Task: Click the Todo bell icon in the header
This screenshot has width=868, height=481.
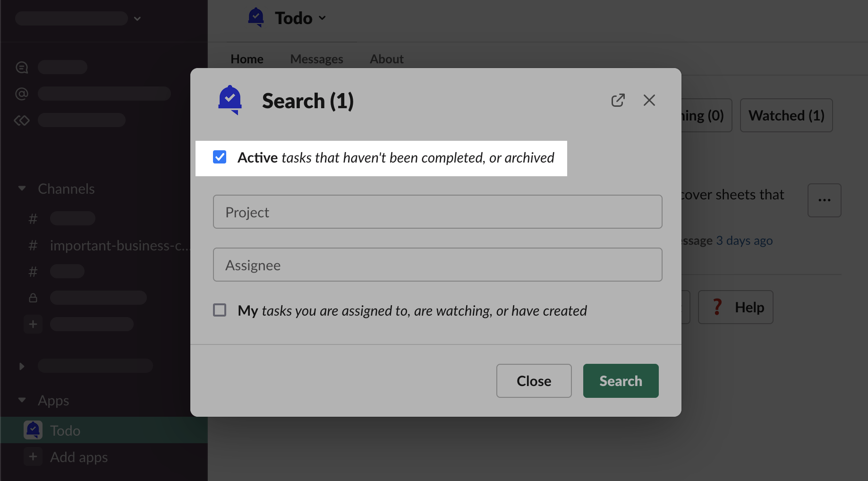Action: pos(256,17)
